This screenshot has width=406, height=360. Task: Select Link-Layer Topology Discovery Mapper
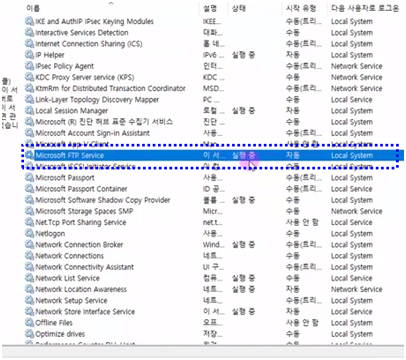(x=97, y=100)
